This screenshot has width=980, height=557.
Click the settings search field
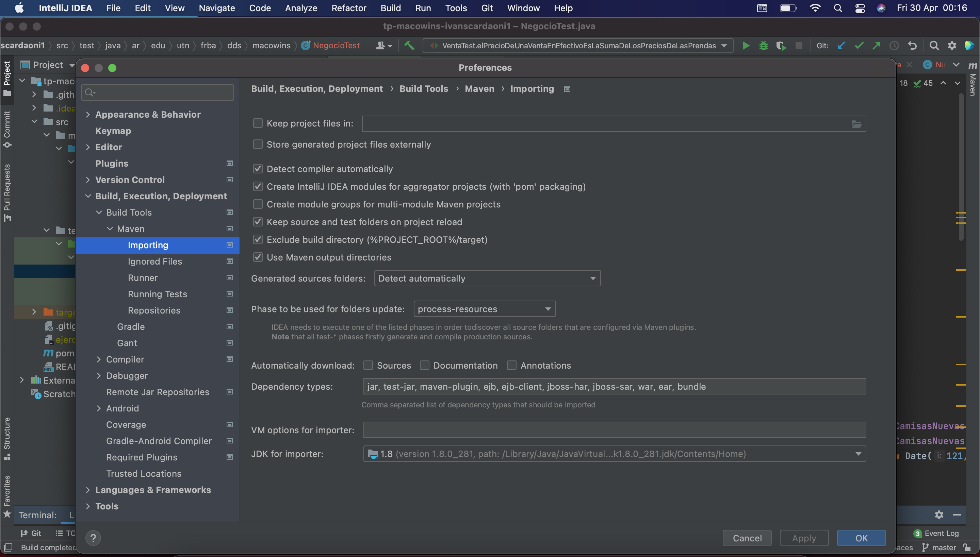click(x=157, y=92)
